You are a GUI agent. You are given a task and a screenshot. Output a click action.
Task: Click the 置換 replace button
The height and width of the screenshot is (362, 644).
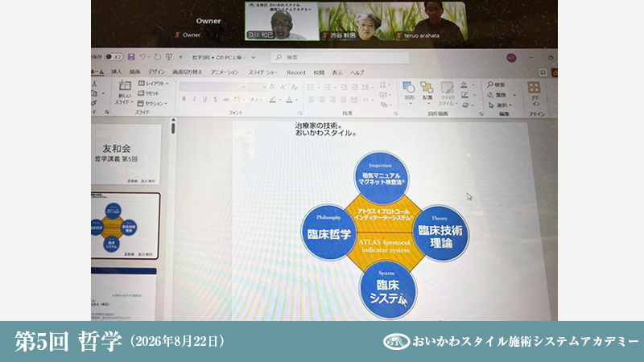497,95
